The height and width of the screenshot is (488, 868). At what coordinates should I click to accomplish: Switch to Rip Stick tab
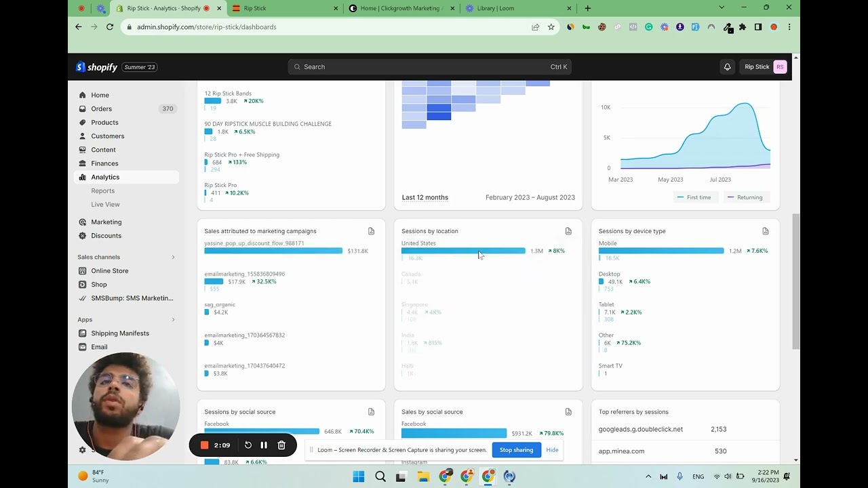285,8
